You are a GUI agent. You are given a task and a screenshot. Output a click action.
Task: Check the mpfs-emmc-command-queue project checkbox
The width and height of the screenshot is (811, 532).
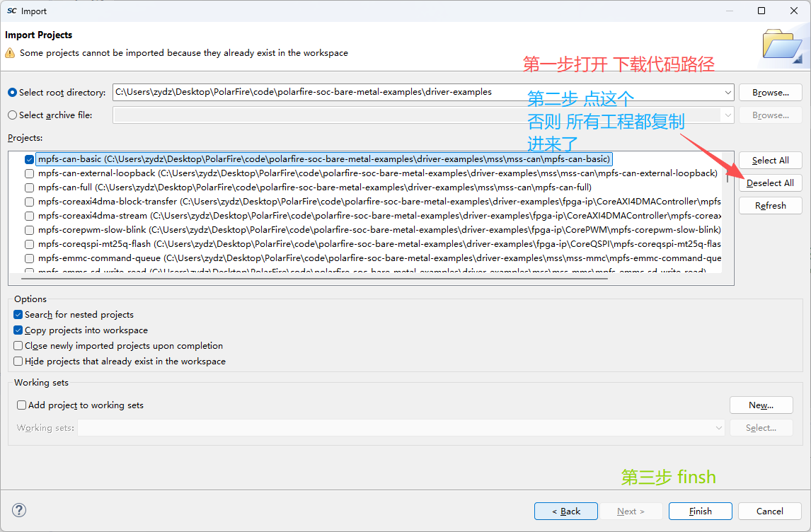(30, 258)
